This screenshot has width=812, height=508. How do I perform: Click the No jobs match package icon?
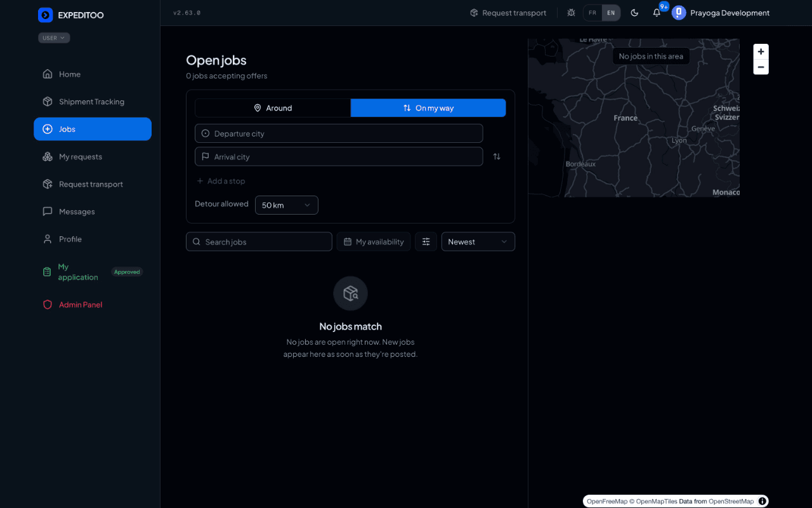(x=351, y=293)
